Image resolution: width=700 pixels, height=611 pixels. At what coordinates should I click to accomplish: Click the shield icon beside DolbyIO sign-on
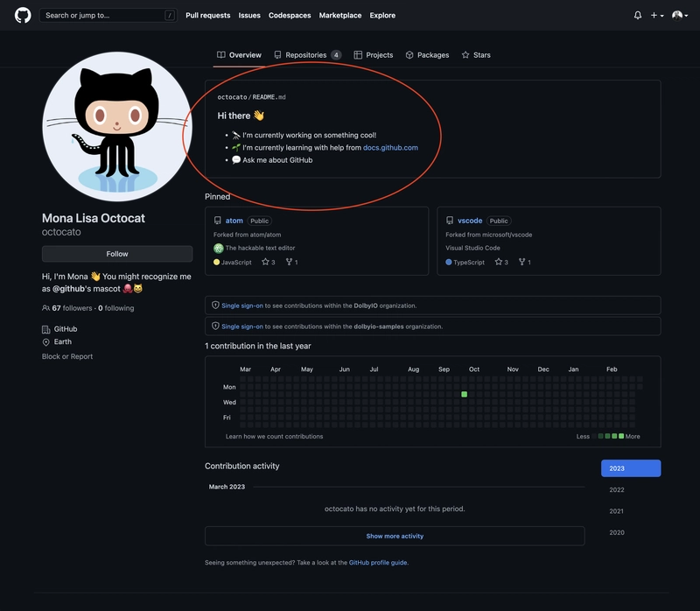pyautogui.click(x=215, y=305)
